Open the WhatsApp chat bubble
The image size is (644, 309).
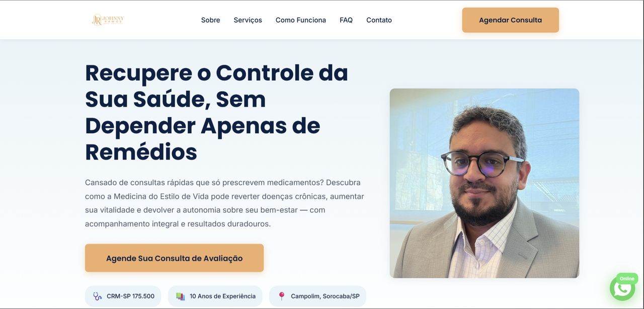622,288
